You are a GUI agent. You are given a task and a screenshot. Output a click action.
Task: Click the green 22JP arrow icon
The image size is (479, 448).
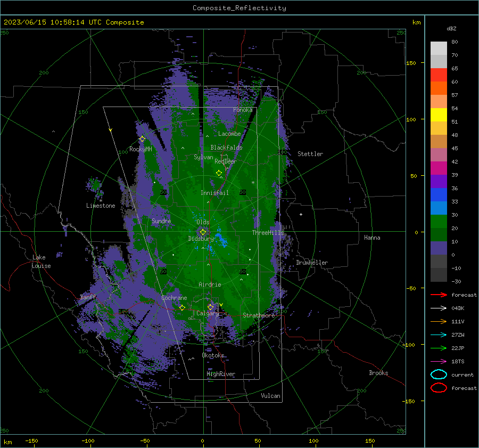439,348
